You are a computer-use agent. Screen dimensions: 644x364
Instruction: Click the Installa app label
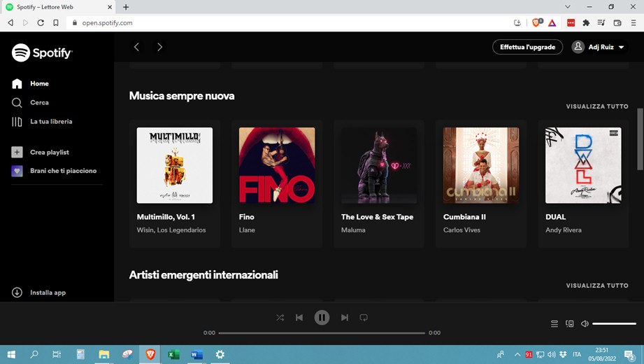48,293
